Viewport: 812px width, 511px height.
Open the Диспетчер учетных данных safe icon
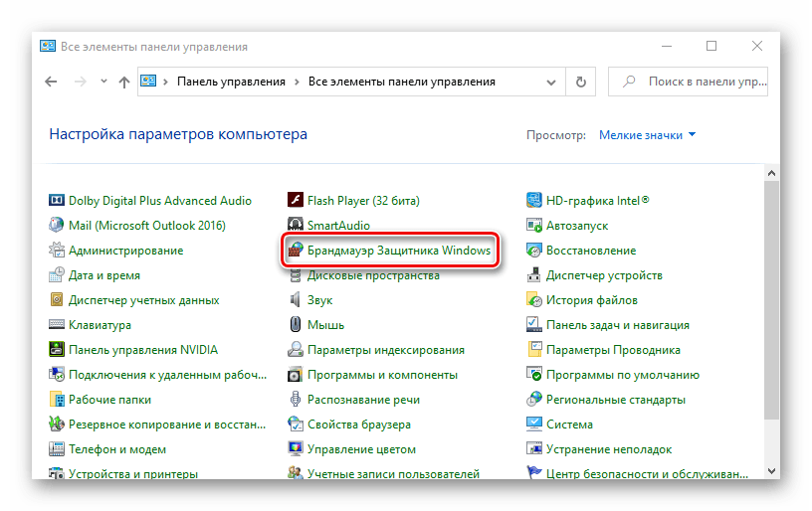point(56,299)
